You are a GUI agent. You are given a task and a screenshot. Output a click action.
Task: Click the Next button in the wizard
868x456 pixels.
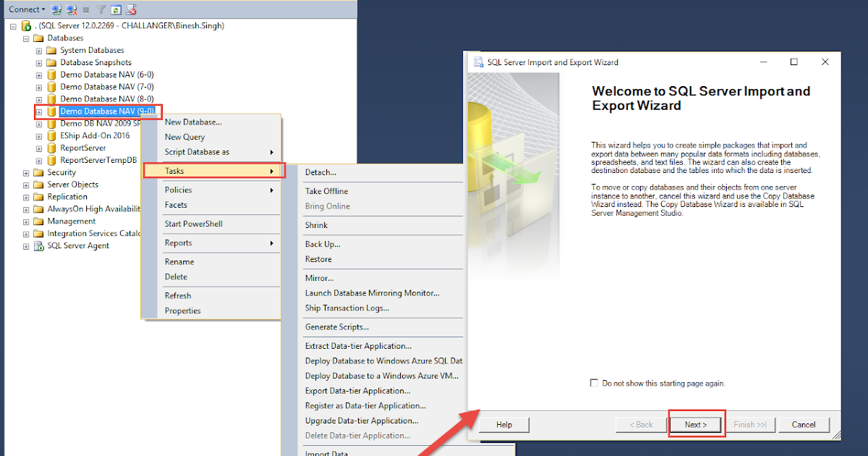(x=695, y=424)
